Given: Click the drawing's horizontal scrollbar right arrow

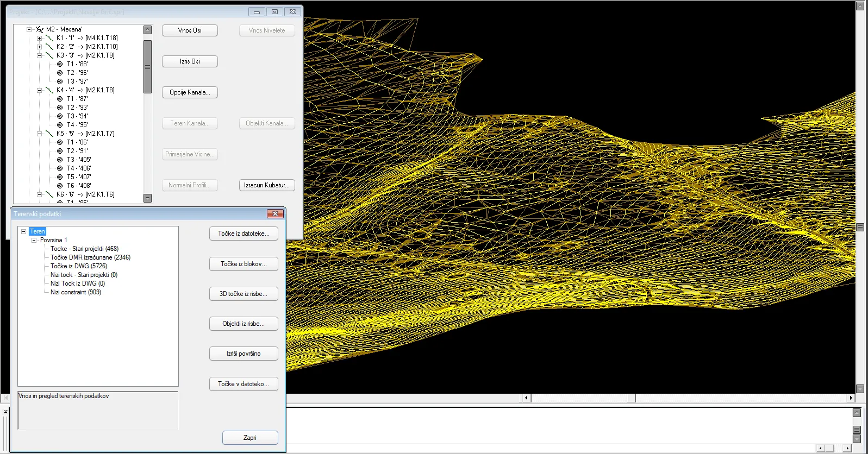Looking at the screenshot, I should pyautogui.click(x=851, y=398).
